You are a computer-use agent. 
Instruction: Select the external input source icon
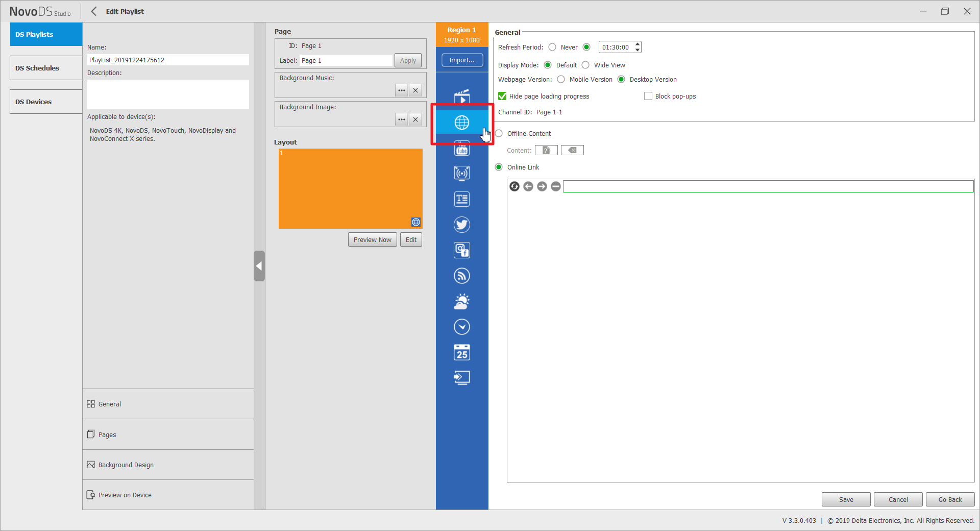[x=462, y=378]
